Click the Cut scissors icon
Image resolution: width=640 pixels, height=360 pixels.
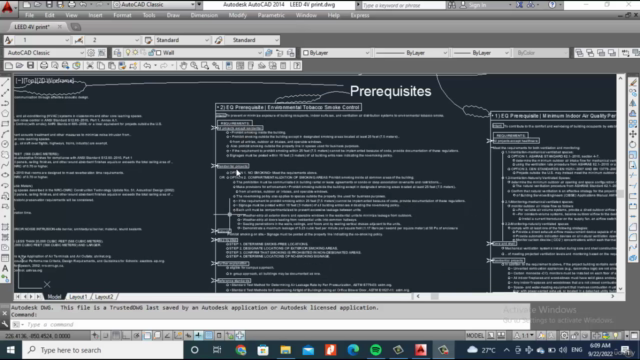(90, 66)
